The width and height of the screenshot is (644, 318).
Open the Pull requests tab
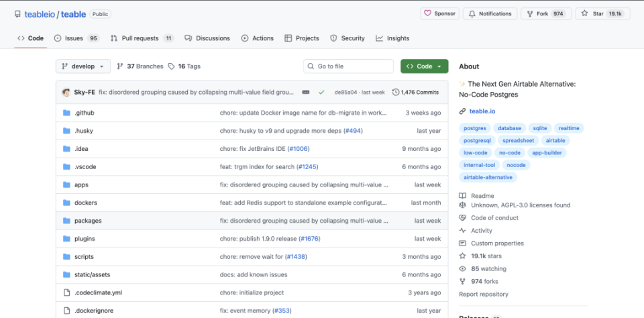(x=142, y=38)
